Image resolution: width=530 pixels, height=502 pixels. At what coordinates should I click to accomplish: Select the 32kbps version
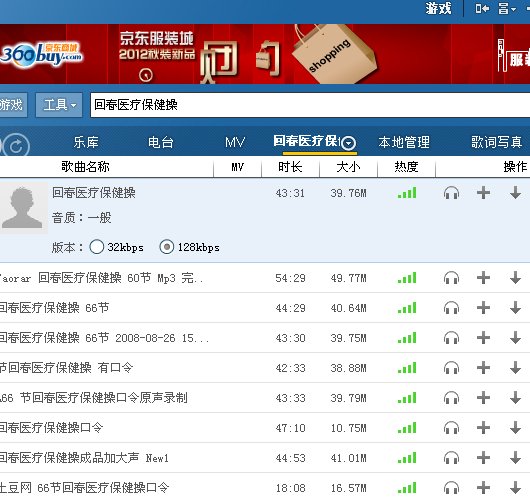pyautogui.click(x=96, y=247)
